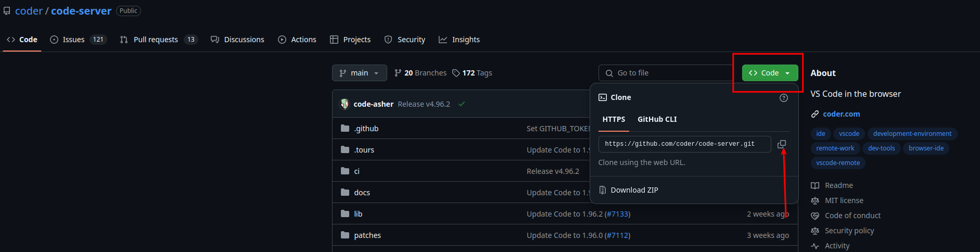Click the vscode topic tag
Image resolution: width=980 pixels, height=252 pixels.
849,134
